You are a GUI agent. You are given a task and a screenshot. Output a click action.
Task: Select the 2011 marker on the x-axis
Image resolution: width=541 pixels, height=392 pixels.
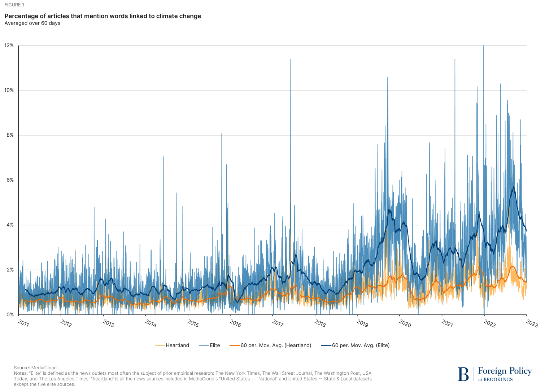[23, 323]
